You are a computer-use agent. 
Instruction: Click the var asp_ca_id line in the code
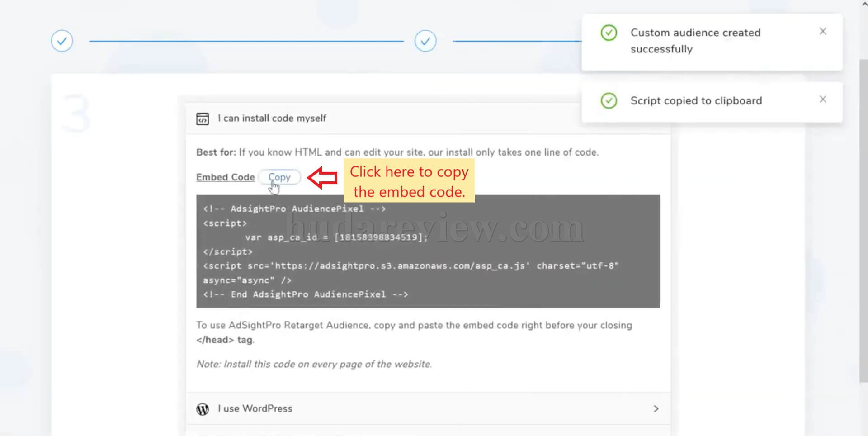click(336, 237)
